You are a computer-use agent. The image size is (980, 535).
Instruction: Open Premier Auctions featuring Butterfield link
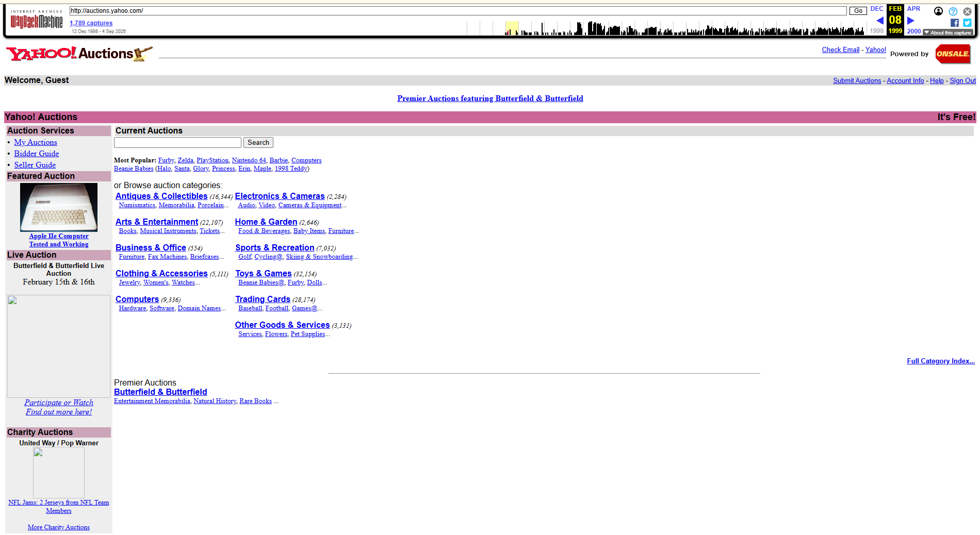coord(490,98)
